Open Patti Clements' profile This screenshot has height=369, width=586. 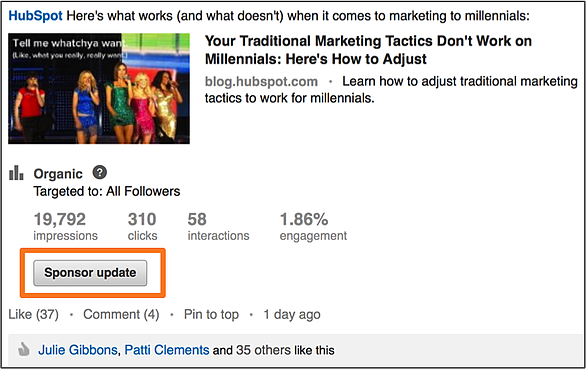[167, 350]
